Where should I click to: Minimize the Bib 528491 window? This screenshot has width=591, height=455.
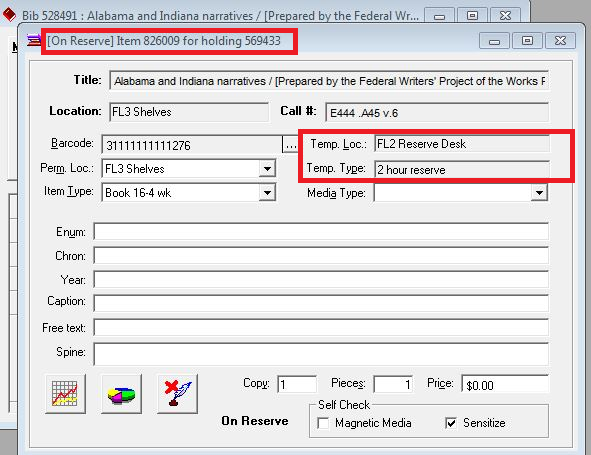click(x=439, y=15)
